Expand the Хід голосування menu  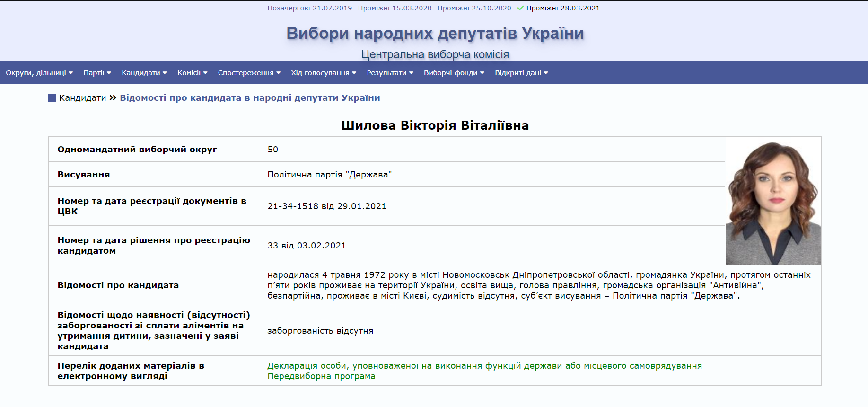(x=324, y=73)
